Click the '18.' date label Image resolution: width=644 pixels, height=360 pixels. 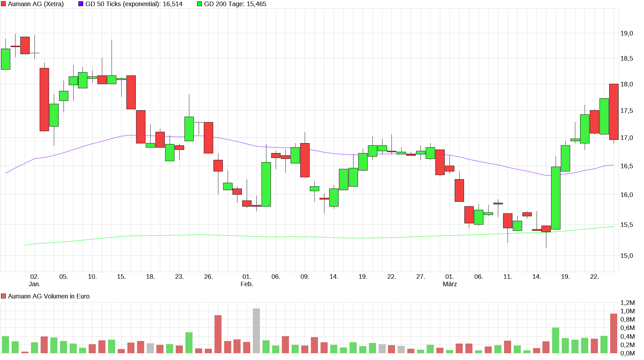tap(150, 277)
